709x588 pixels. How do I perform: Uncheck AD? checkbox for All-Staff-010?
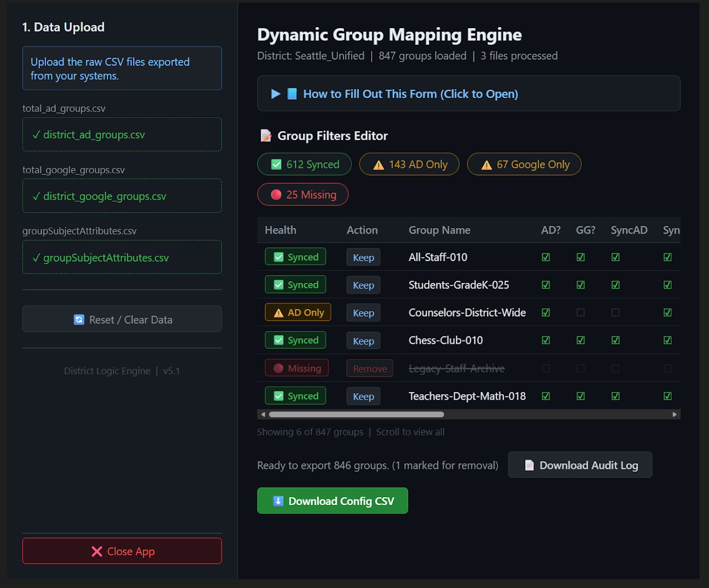pos(546,257)
